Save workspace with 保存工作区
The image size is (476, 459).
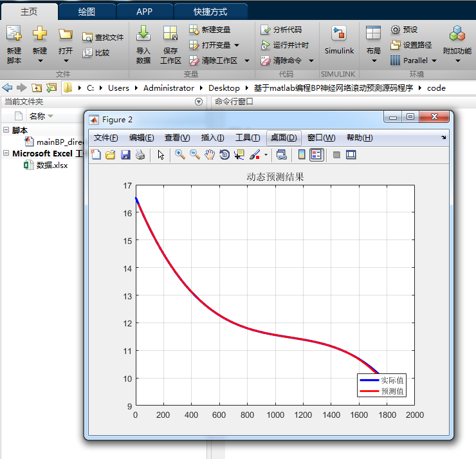[170, 44]
